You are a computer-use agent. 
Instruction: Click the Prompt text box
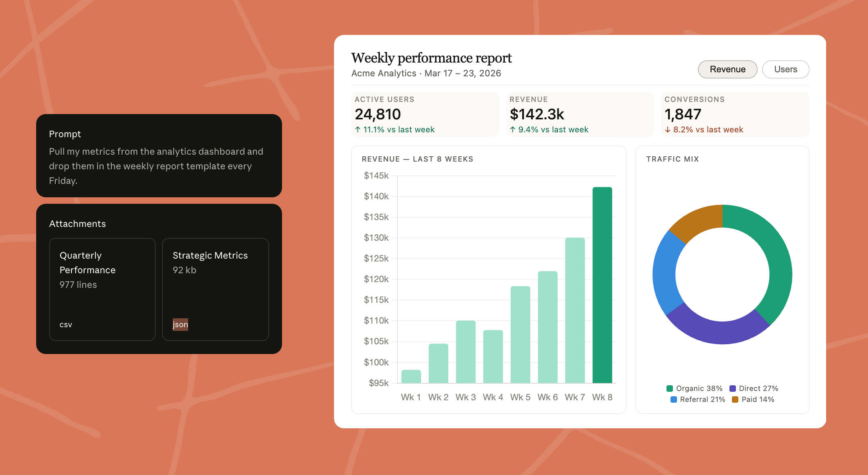[x=159, y=156]
